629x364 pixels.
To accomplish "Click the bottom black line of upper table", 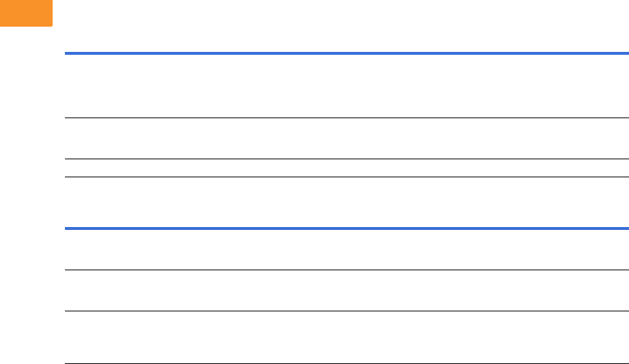I will [x=347, y=177].
